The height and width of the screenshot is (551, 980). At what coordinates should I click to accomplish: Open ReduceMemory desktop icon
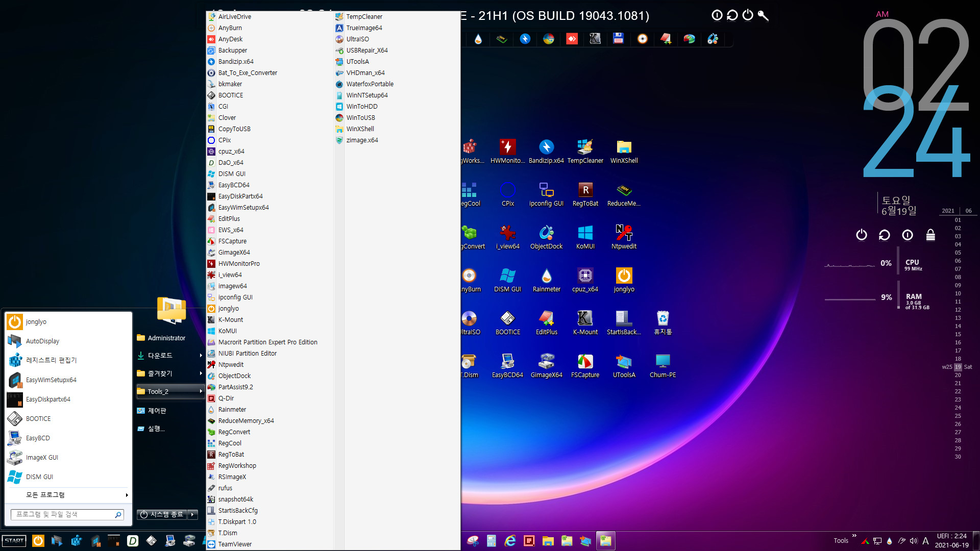point(624,194)
